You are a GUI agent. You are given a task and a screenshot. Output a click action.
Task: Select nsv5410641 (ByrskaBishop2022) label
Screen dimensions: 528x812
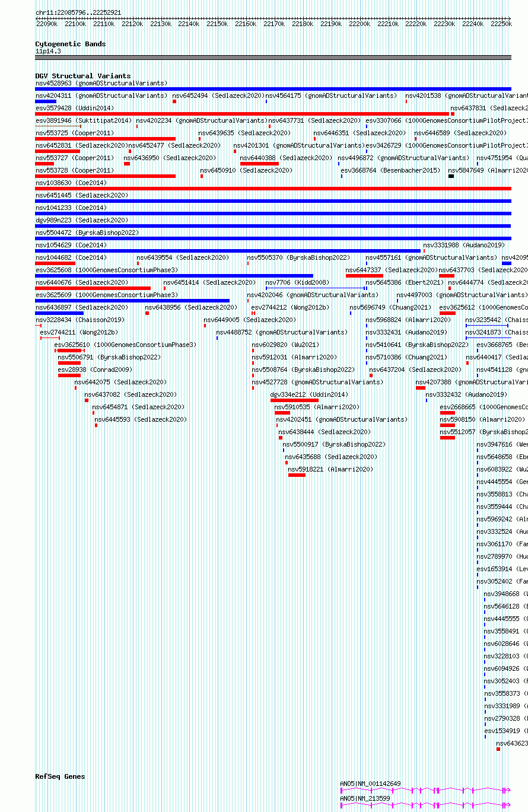(x=417, y=345)
